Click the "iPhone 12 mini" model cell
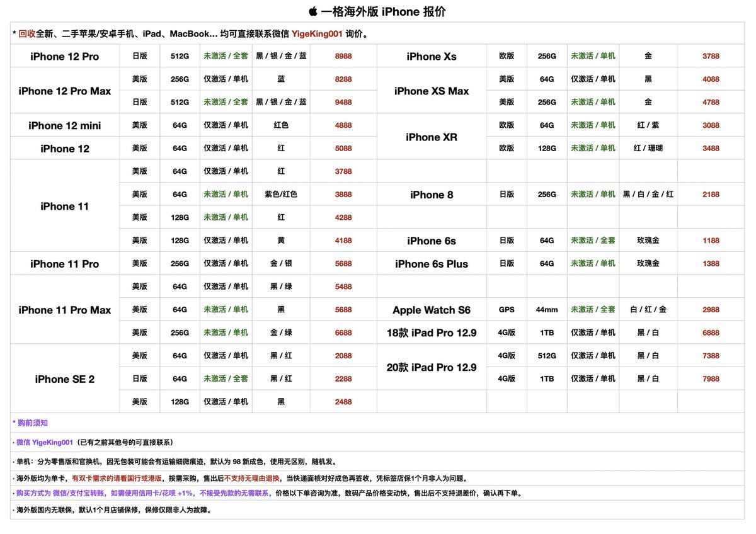Screen dimensions: 756x534 [65, 125]
